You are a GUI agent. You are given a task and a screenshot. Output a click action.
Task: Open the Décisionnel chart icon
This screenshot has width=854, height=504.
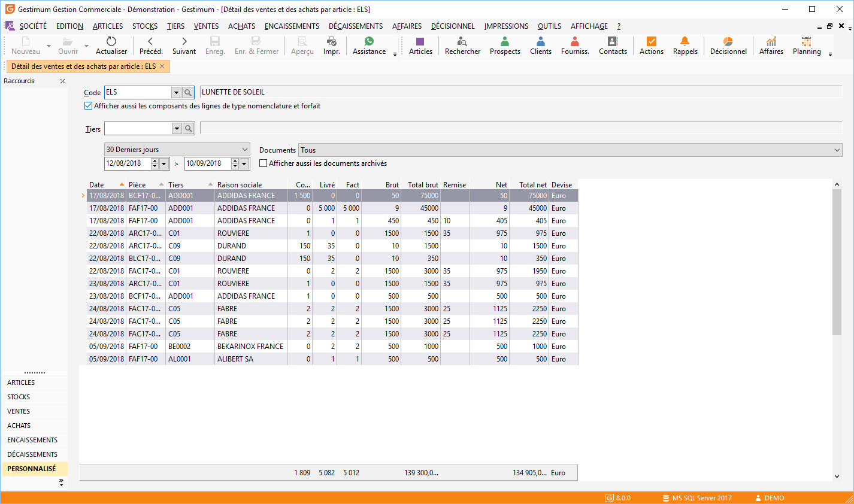[x=728, y=41]
